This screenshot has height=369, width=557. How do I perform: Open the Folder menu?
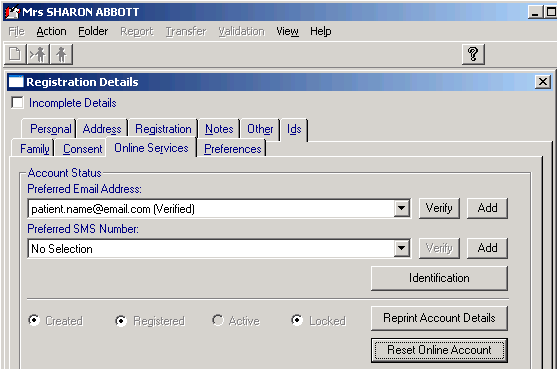[x=93, y=31]
